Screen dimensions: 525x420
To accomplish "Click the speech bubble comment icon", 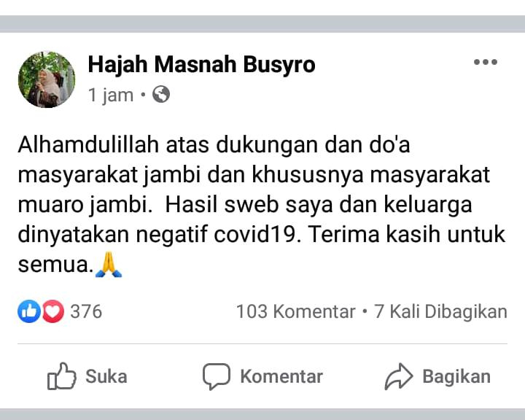I will tap(217, 376).
